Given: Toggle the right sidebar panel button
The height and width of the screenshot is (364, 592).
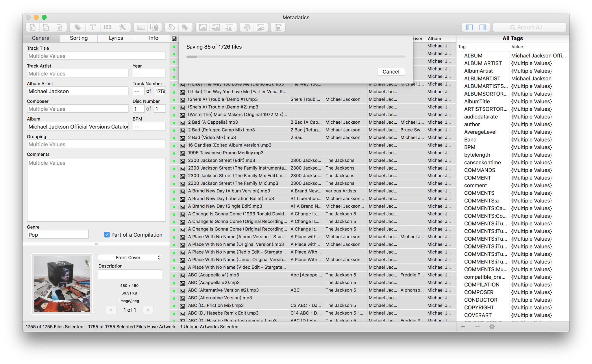Looking at the screenshot, I should coord(483,27).
